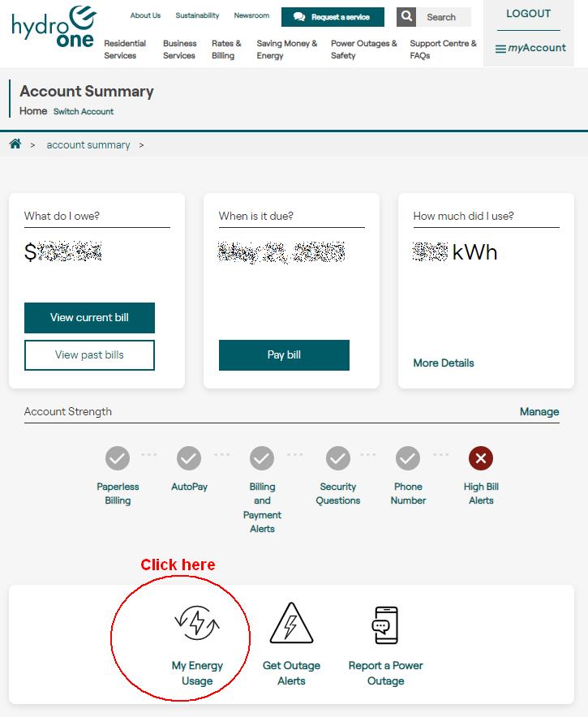588x717 pixels.
Task: Select the Security Questions checkmark status
Action: pos(338,458)
